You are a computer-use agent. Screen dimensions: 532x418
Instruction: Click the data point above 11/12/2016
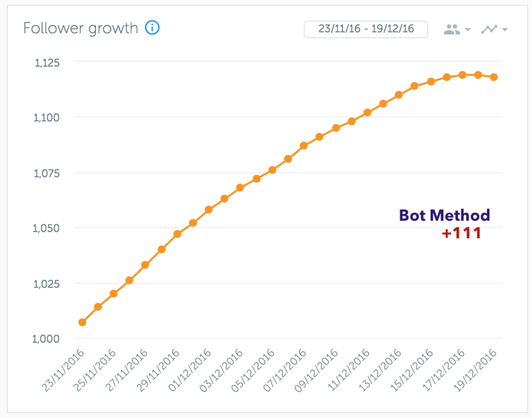pos(367,112)
